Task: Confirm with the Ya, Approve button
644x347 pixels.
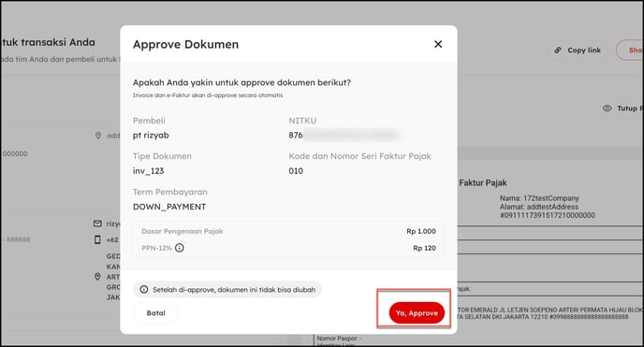Action: (x=417, y=313)
